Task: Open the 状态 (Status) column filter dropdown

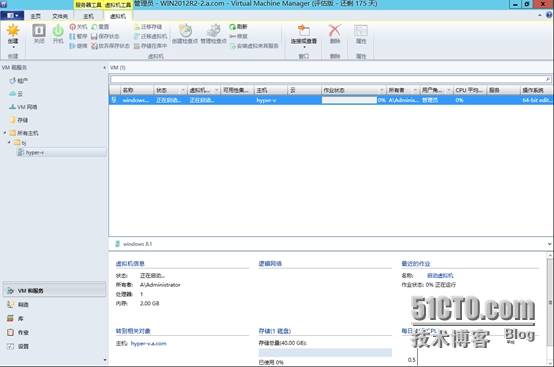Action: (x=183, y=90)
